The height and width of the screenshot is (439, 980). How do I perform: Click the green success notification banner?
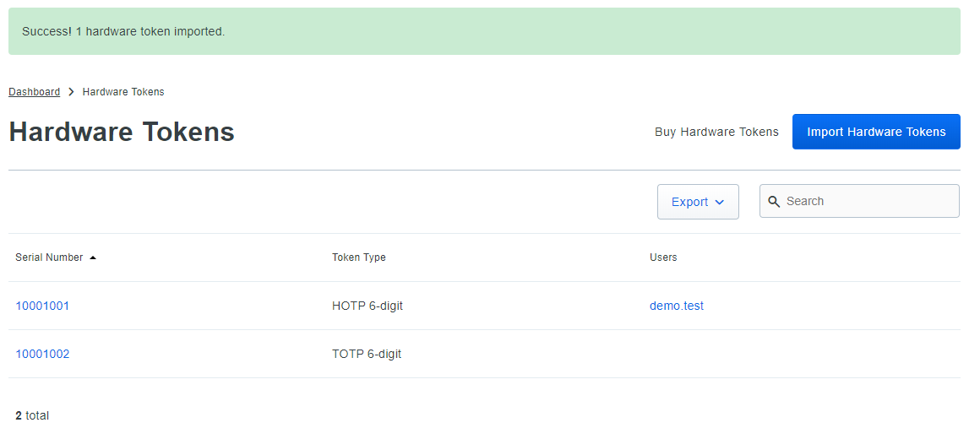(484, 31)
